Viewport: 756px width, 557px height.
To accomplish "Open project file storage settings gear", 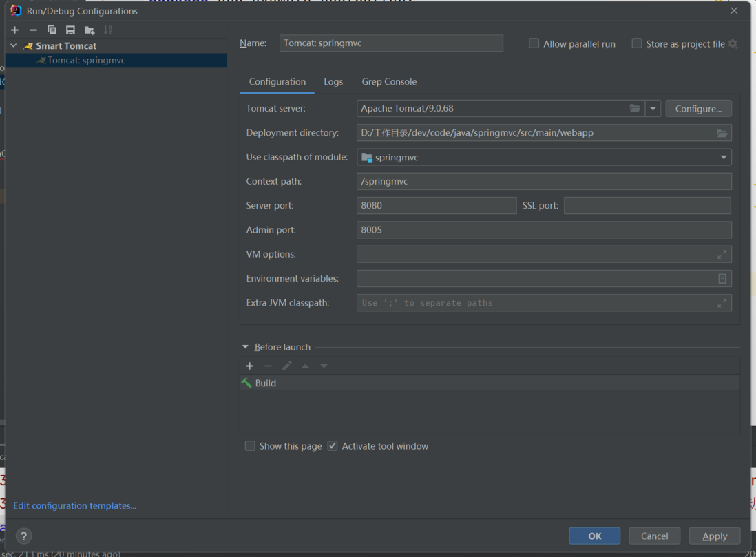I will coord(733,44).
